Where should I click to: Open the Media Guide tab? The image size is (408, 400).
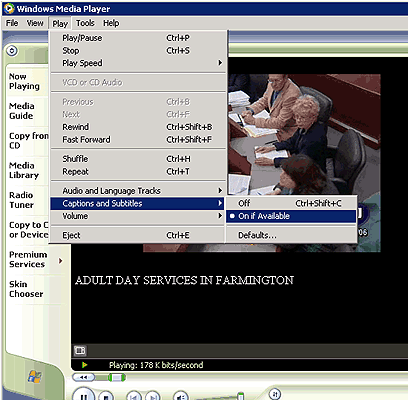21,111
